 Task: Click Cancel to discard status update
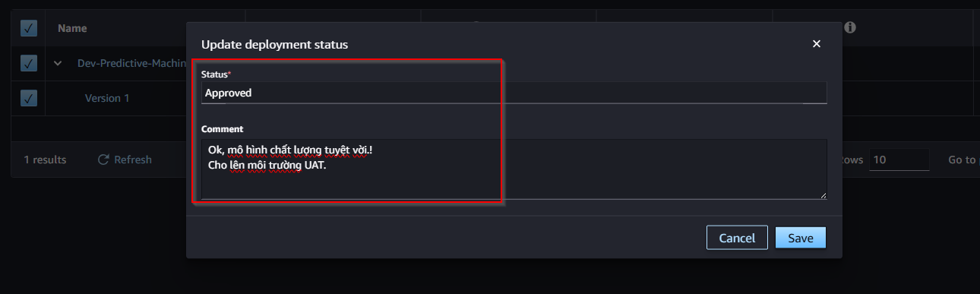[x=737, y=238]
